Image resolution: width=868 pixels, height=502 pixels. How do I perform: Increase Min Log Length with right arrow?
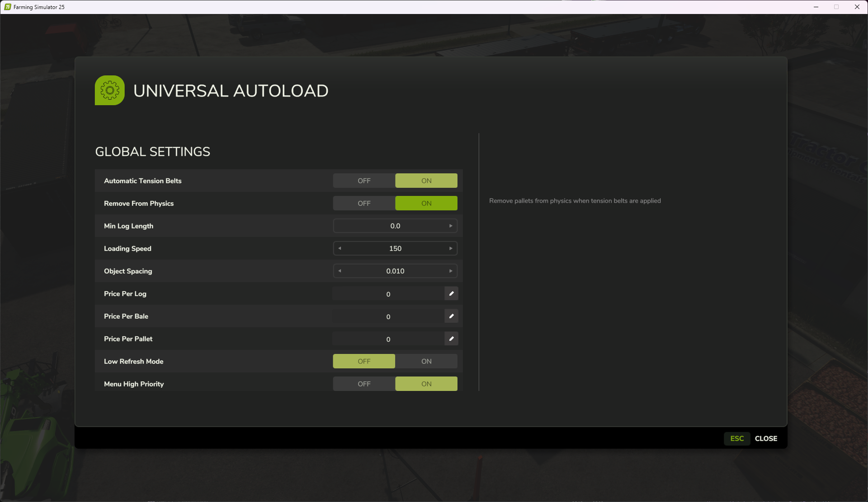click(x=451, y=226)
